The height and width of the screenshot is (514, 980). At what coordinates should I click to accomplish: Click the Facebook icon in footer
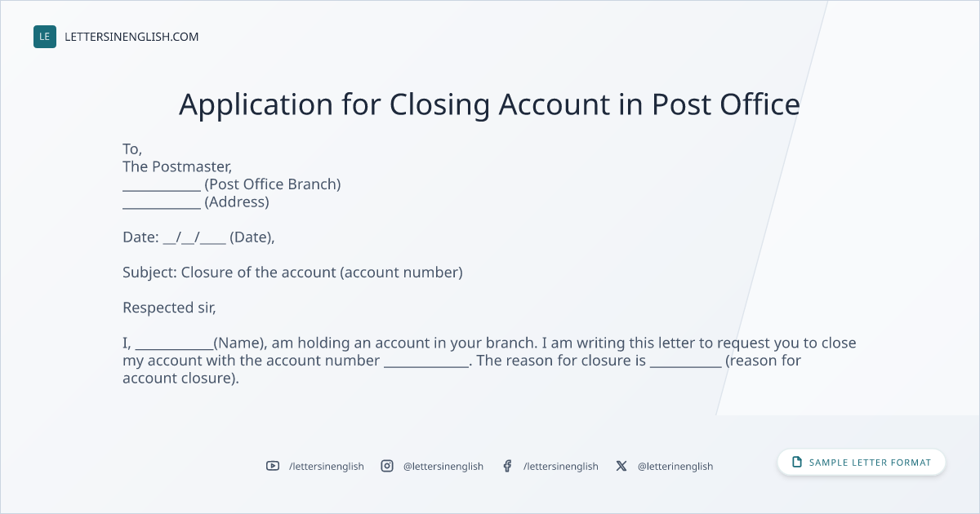pyautogui.click(x=507, y=466)
